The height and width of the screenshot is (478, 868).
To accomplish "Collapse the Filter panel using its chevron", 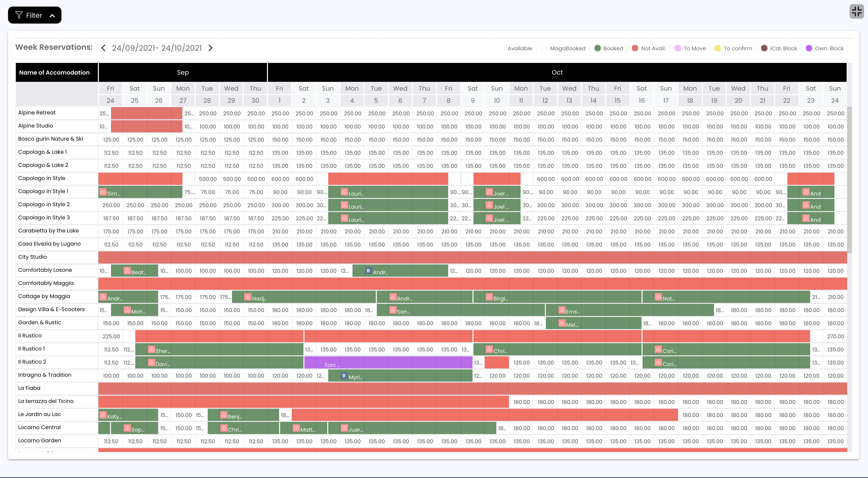I will pos(52,15).
